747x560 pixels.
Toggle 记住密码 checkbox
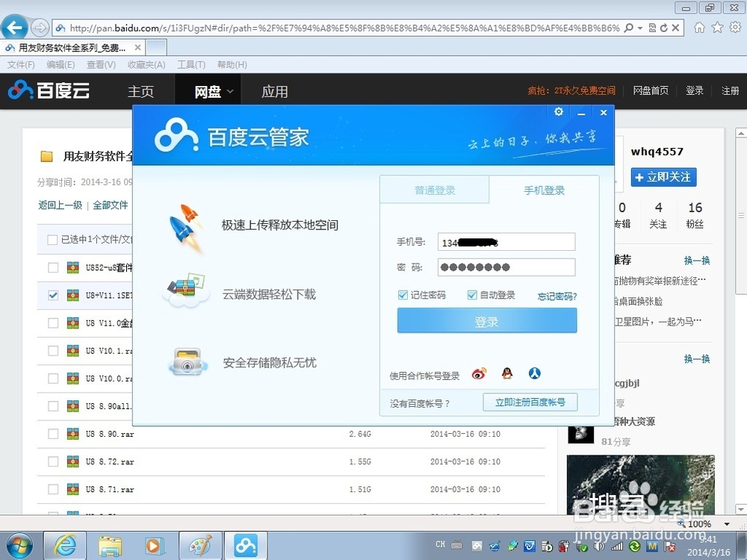(403, 295)
